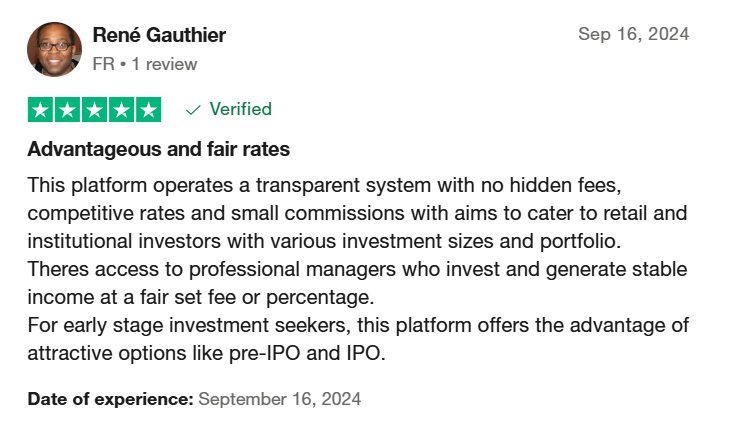Click the Sep 16, 2024 review date
The height and width of the screenshot is (427, 749).
633,34
